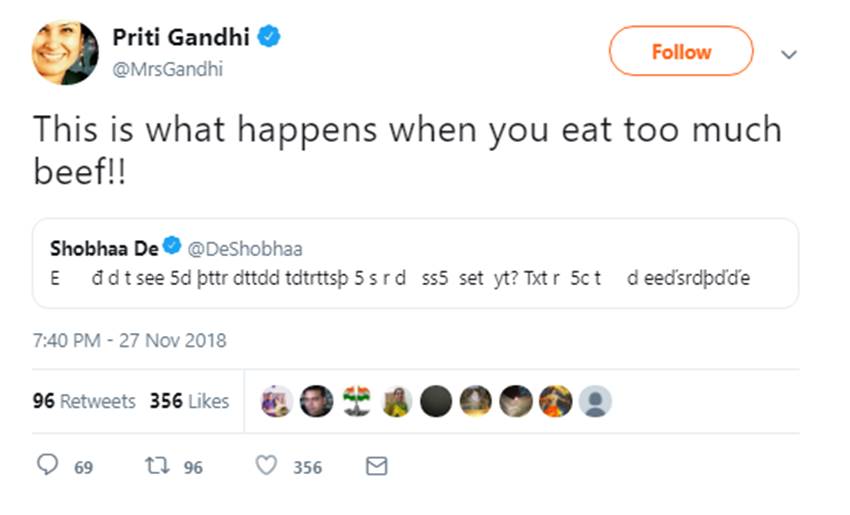Open the default grey silhouette liker avatar
Screen dimensions: 850x515
tap(596, 401)
